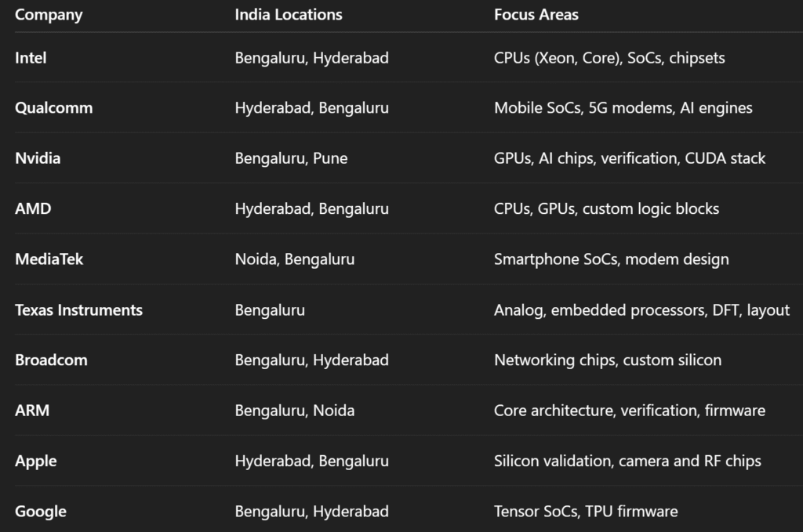Click the Company column header

[x=49, y=15]
